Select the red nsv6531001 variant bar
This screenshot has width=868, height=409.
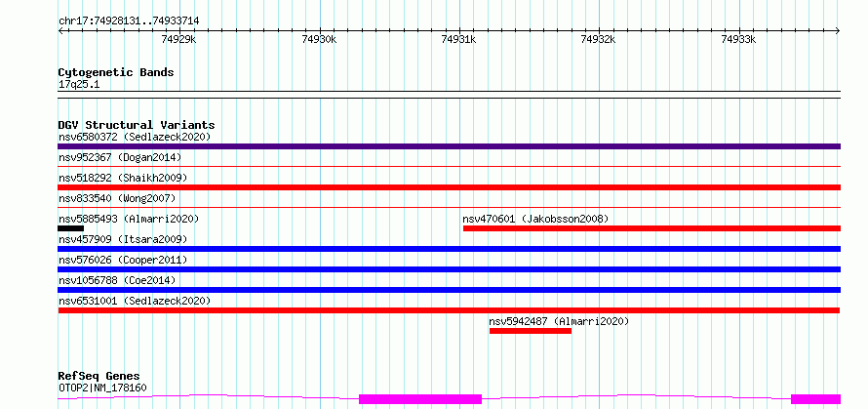(x=449, y=310)
